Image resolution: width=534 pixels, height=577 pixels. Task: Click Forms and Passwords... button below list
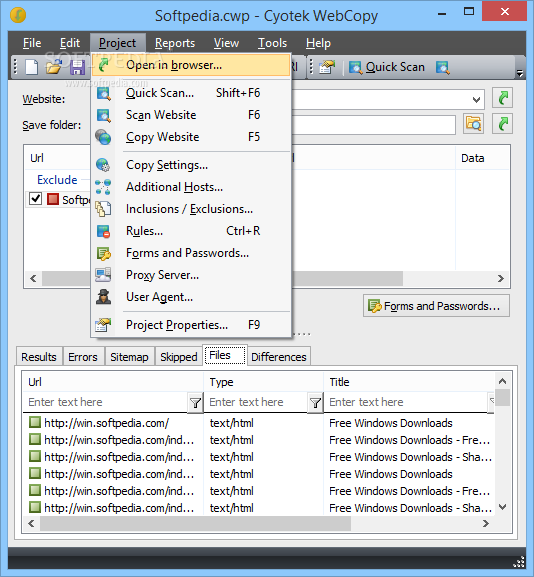(x=436, y=306)
